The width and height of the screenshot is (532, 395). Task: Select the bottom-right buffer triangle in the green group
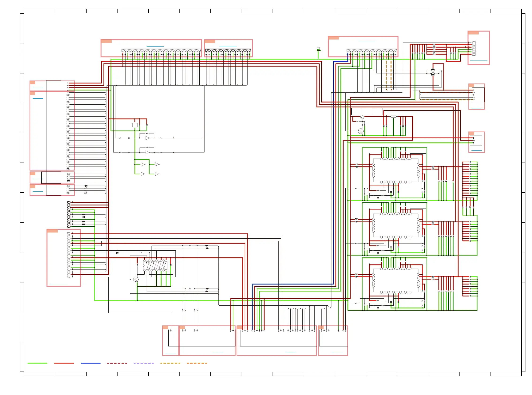(x=157, y=174)
